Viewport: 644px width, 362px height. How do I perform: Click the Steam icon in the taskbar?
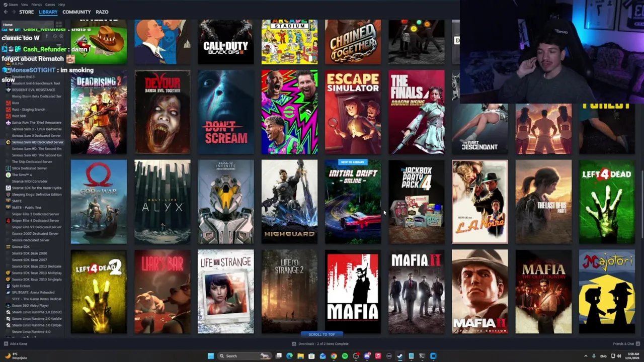coord(400,356)
